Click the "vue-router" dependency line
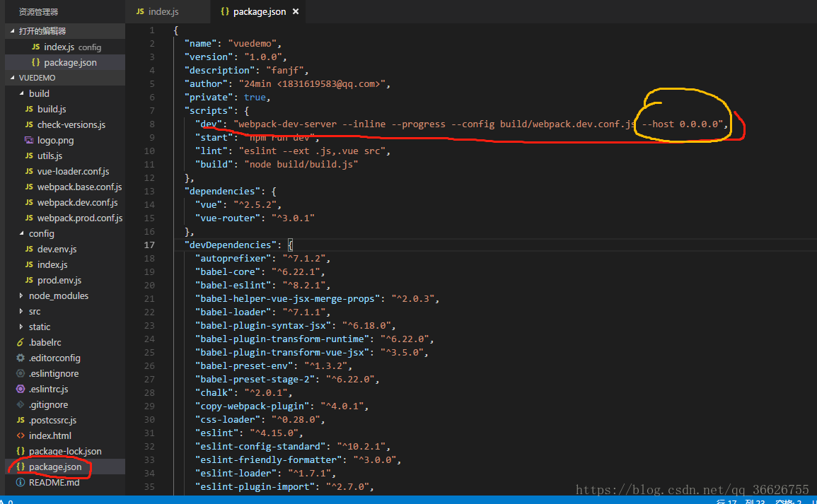The width and height of the screenshot is (817, 504). coord(255,218)
